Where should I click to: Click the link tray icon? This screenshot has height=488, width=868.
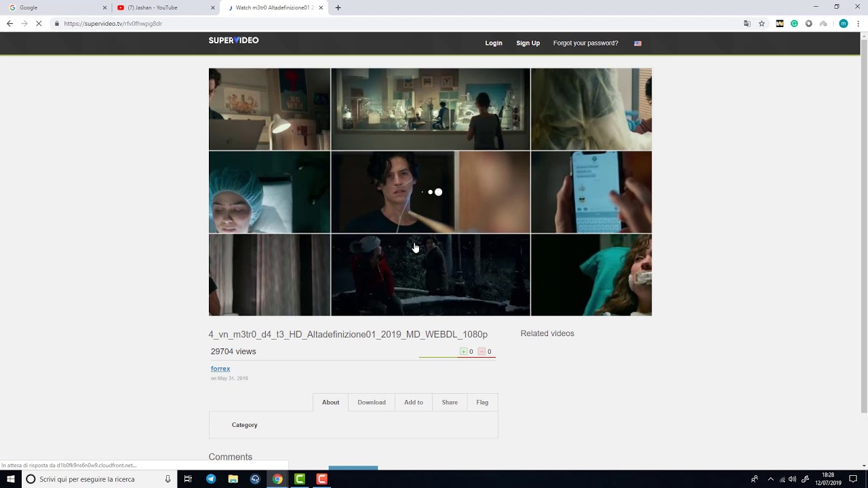coord(805,479)
